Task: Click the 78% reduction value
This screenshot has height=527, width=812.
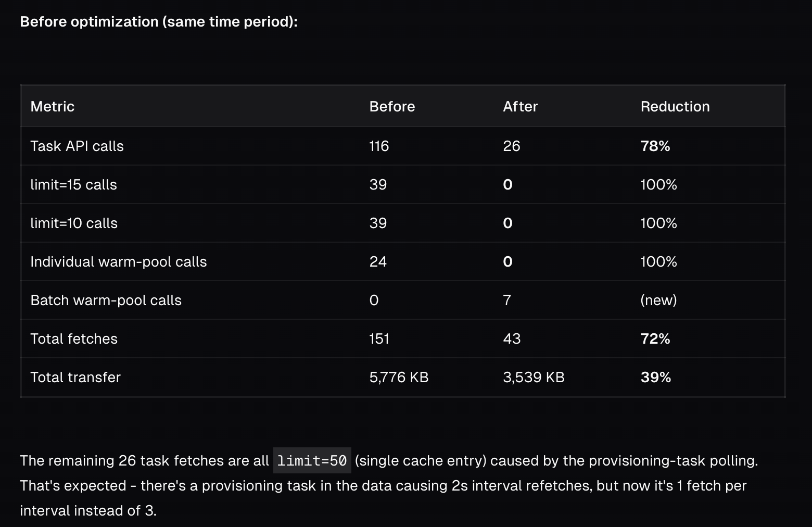Action: tap(655, 146)
